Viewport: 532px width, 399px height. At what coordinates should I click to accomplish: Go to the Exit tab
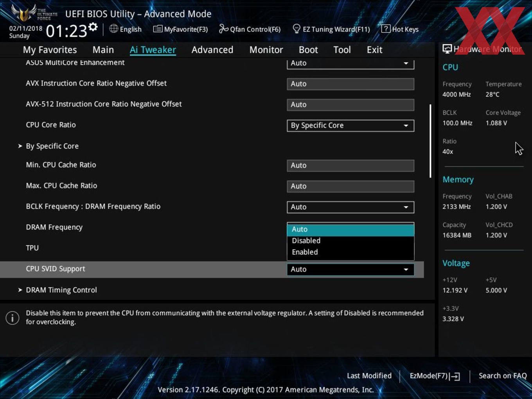374,50
